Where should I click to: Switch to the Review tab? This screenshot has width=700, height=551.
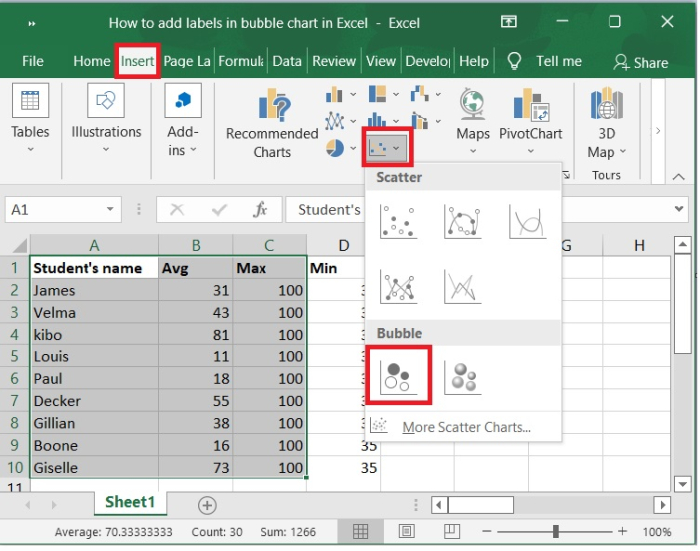point(334,61)
